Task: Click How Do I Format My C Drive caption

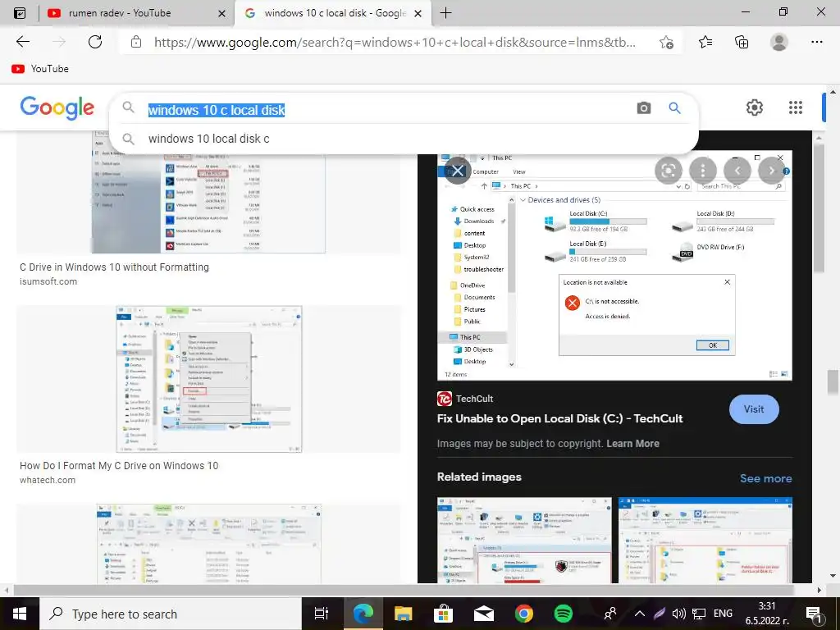Action: click(x=119, y=466)
